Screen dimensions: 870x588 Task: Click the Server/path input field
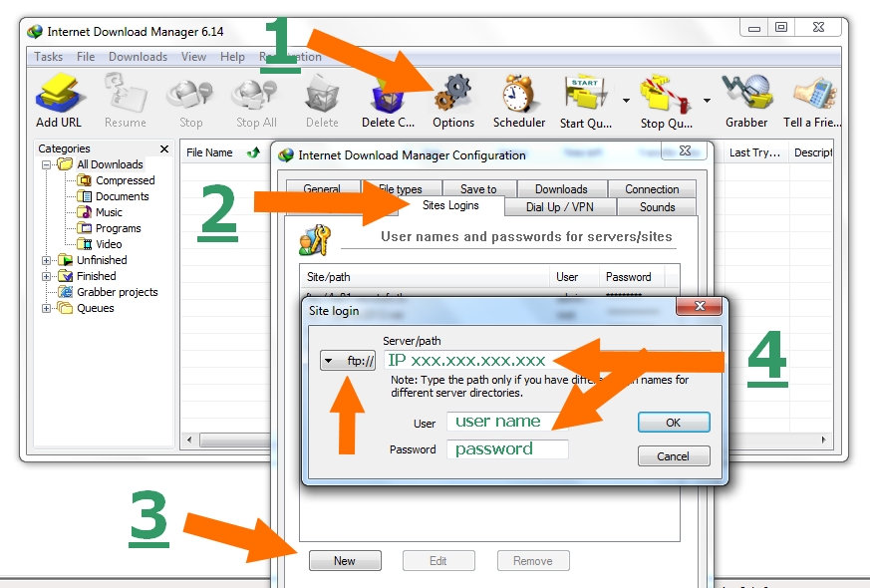click(546, 361)
